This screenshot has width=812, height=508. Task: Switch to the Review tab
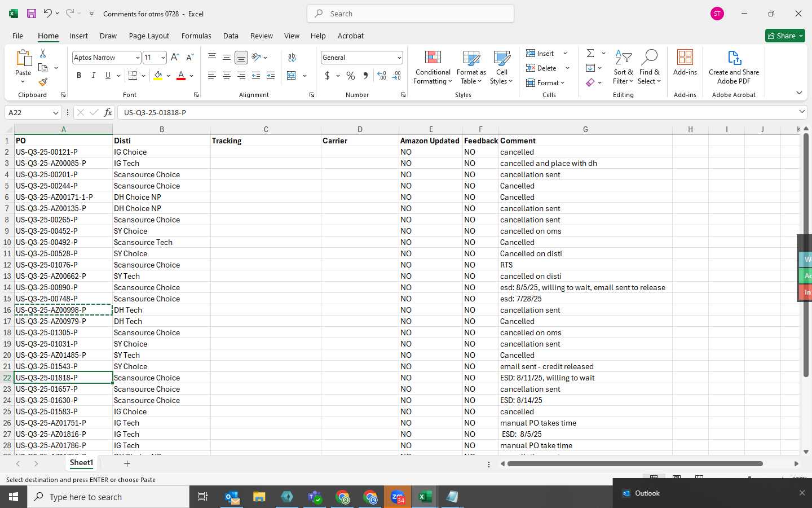[x=262, y=36]
